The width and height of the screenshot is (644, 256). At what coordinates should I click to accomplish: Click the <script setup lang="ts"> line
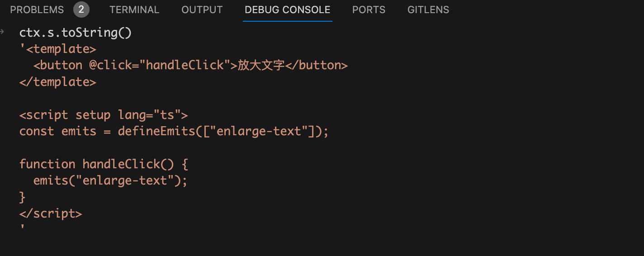[x=104, y=115]
